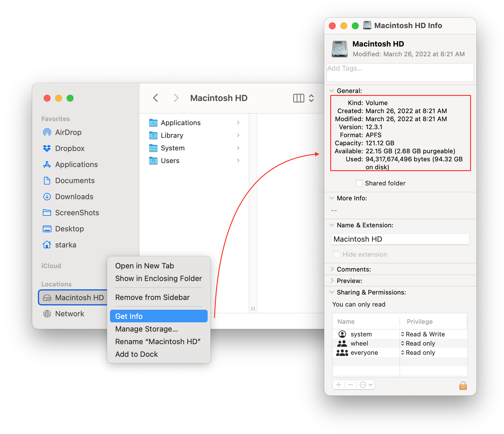Click the plus button under permissions table
The width and height of the screenshot is (504, 434).
339,385
